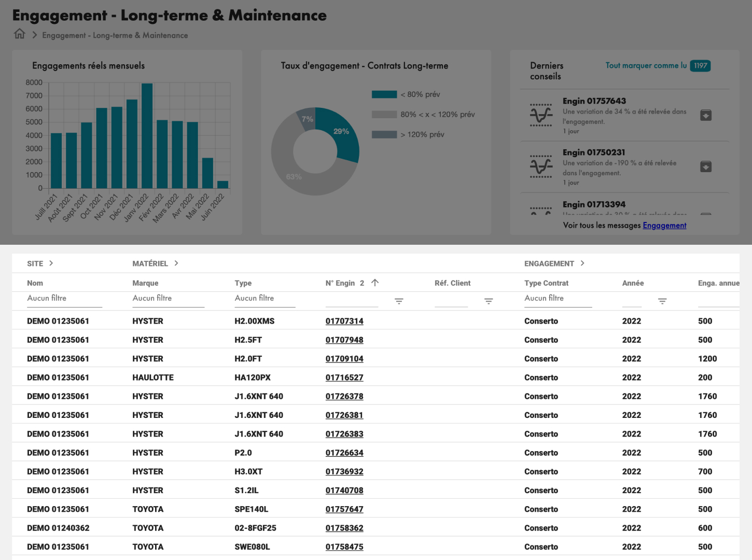Open engine 01726634 details
The height and width of the screenshot is (560, 752).
point(344,453)
